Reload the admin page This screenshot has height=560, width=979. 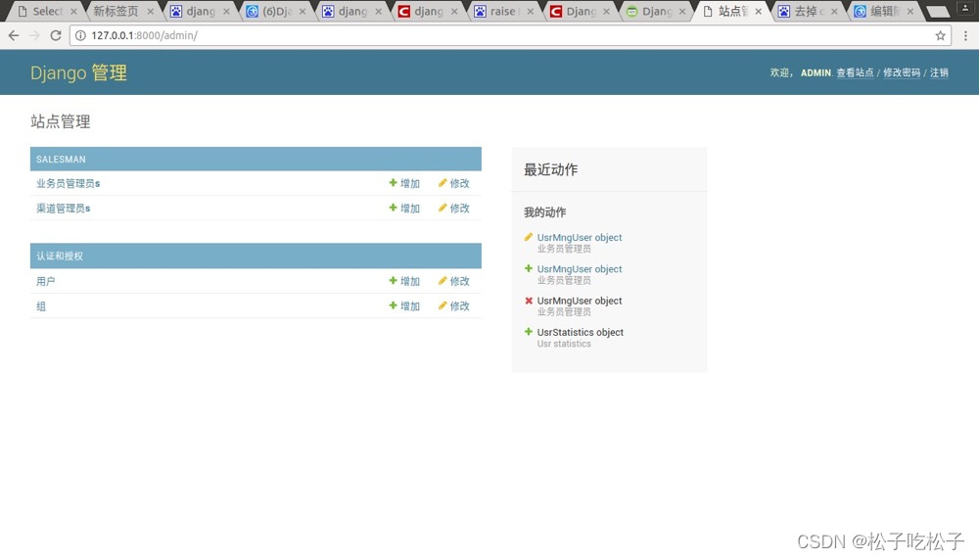point(56,35)
